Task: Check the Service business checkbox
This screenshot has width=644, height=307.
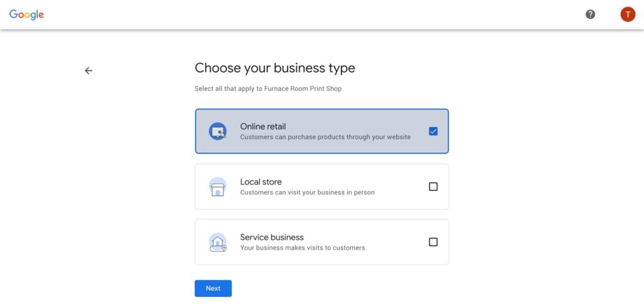Action: click(433, 242)
